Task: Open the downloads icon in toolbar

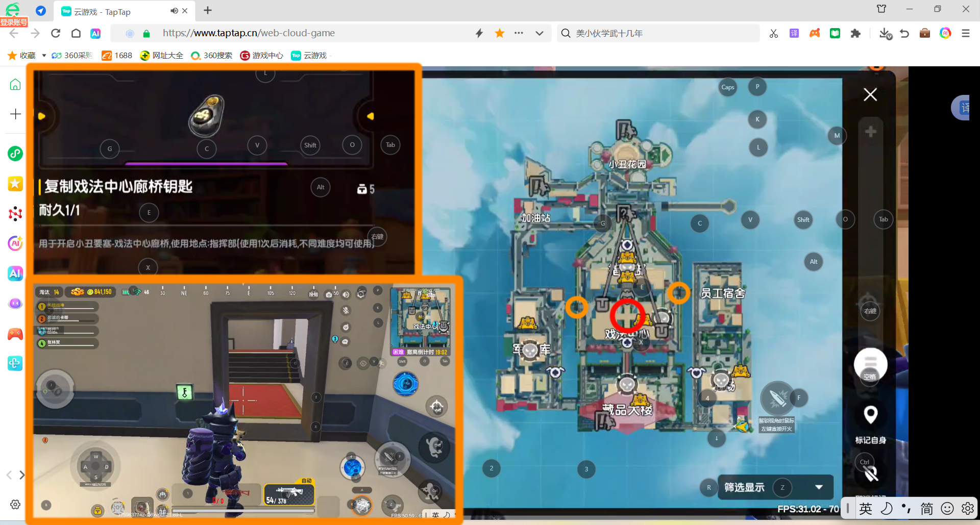Action: [886, 33]
